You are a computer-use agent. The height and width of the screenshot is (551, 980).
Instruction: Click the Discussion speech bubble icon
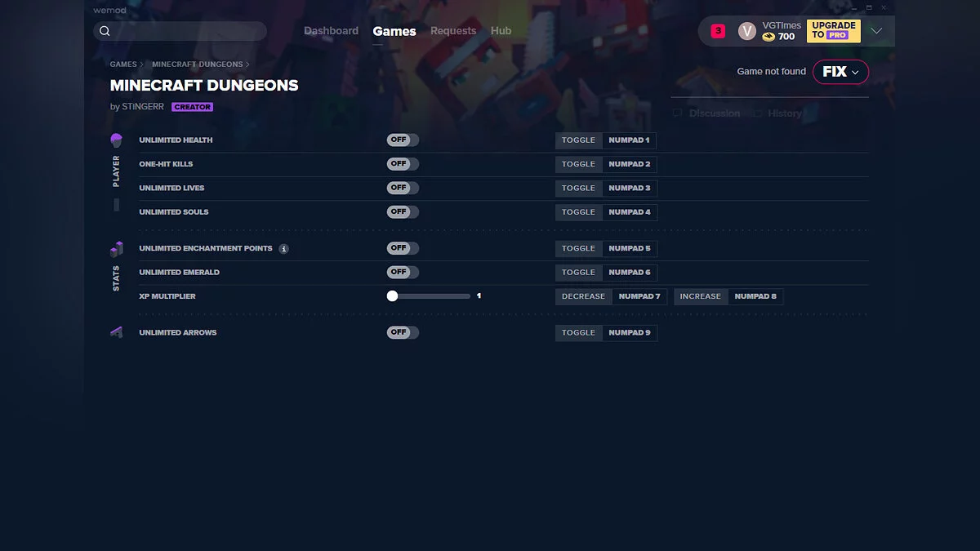677,113
